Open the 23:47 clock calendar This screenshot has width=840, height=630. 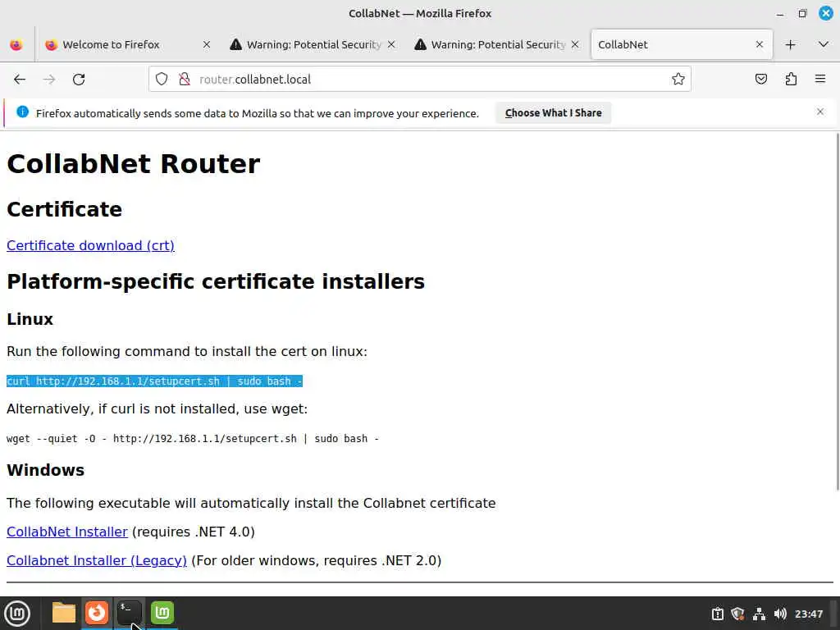pyautogui.click(x=808, y=614)
